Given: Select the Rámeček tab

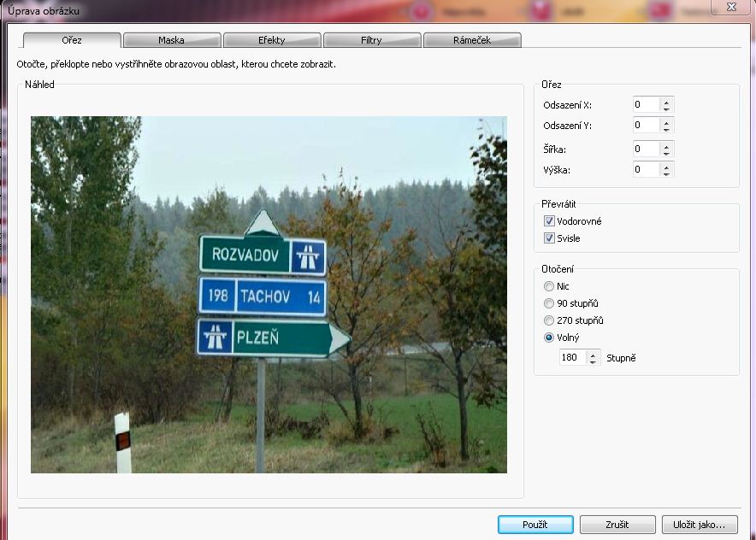Looking at the screenshot, I should pos(471,40).
